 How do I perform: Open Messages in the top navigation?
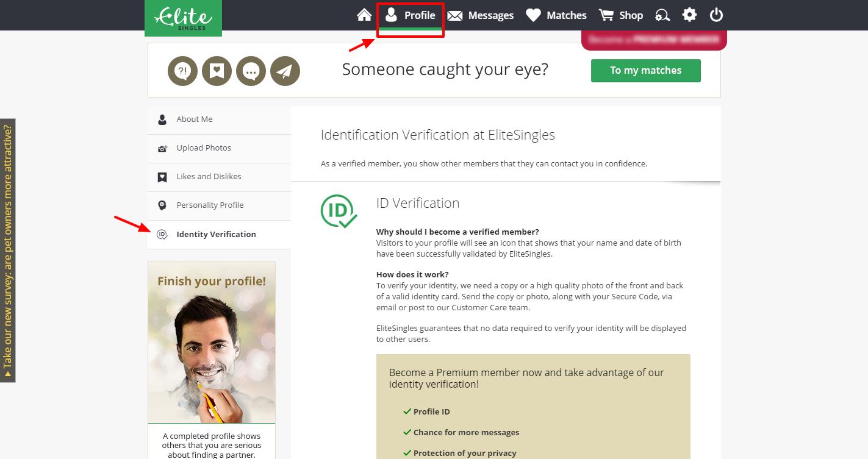pos(481,15)
